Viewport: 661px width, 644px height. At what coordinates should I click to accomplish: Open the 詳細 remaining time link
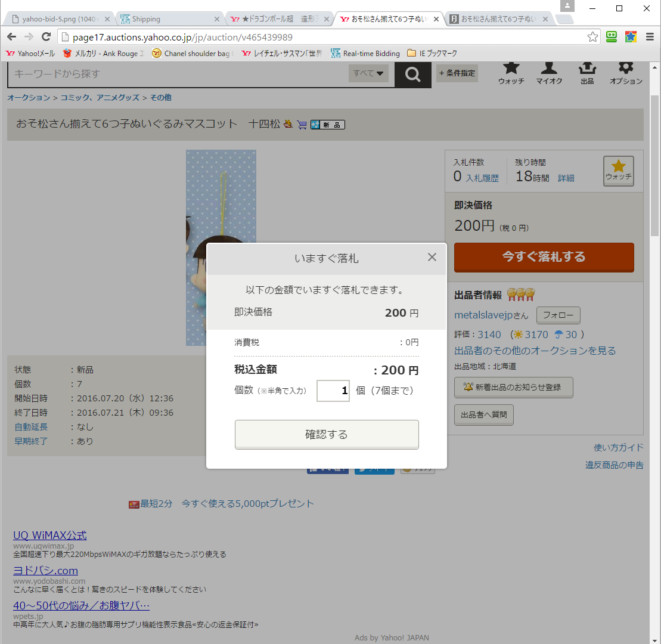click(566, 178)
